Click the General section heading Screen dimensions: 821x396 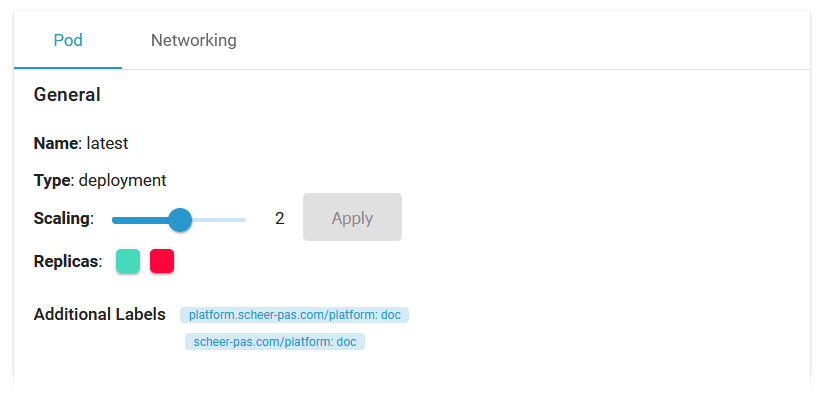point(67,95)
